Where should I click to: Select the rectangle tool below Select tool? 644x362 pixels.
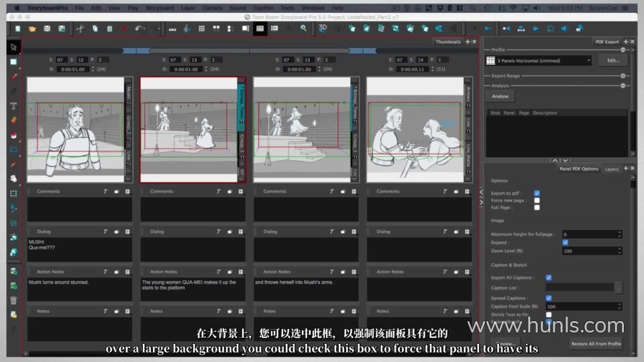tap(13, 62)
